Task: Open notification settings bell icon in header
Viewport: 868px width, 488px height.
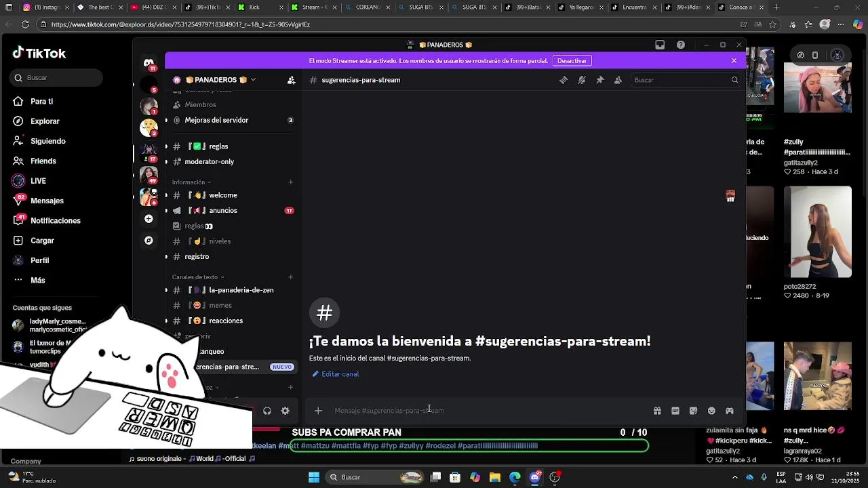Action: tap(582, 80)
